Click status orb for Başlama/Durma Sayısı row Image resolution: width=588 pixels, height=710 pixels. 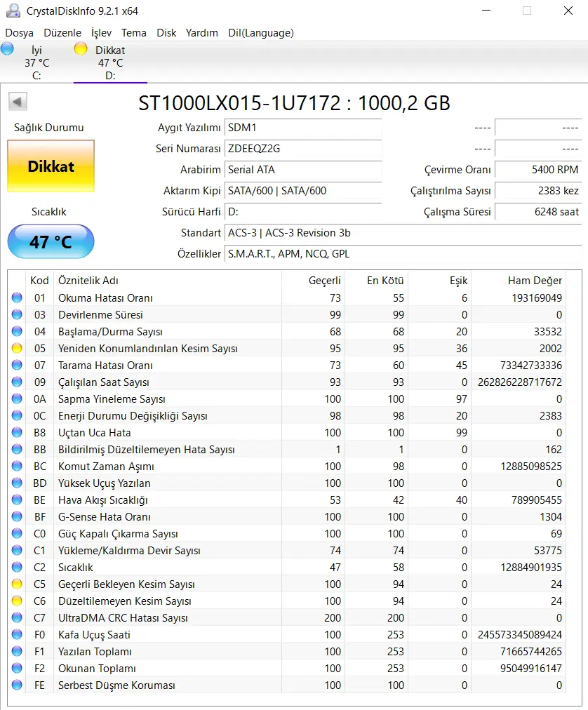coord(17,331)
